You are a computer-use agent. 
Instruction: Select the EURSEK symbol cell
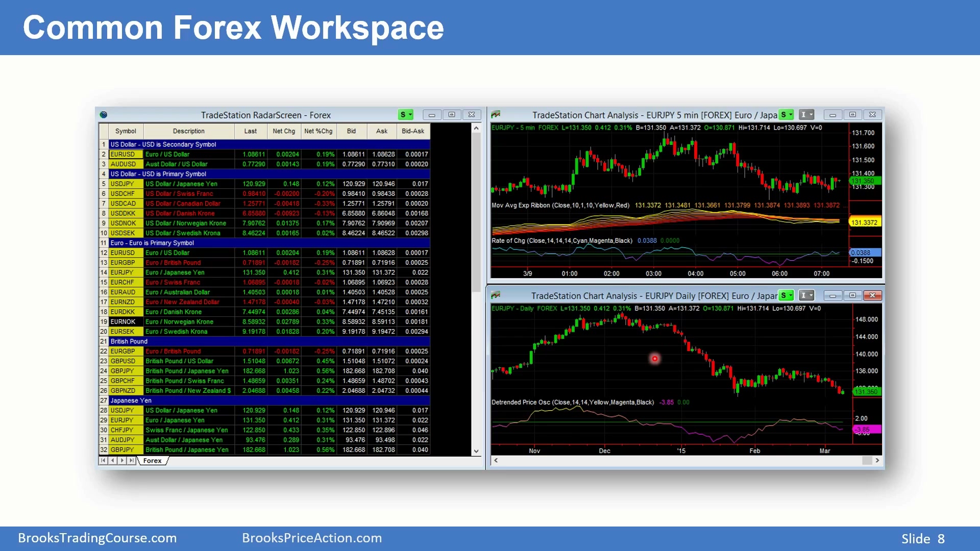click(126, 332)
